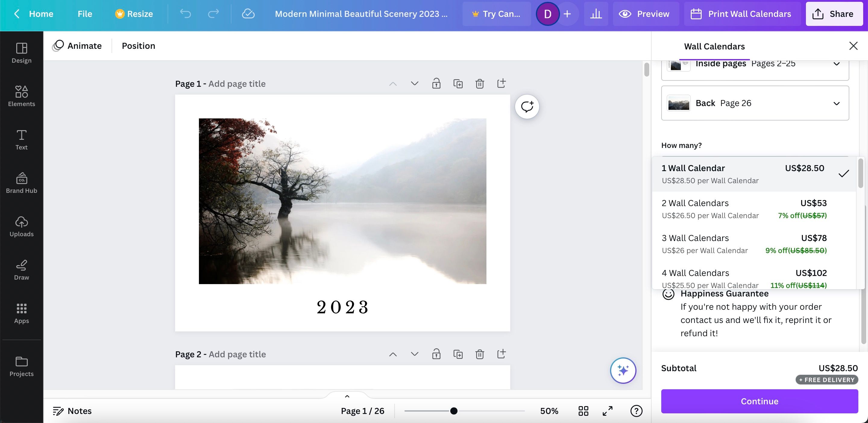
Task: Select the Draw tool in sidebar
Action: 22,270
